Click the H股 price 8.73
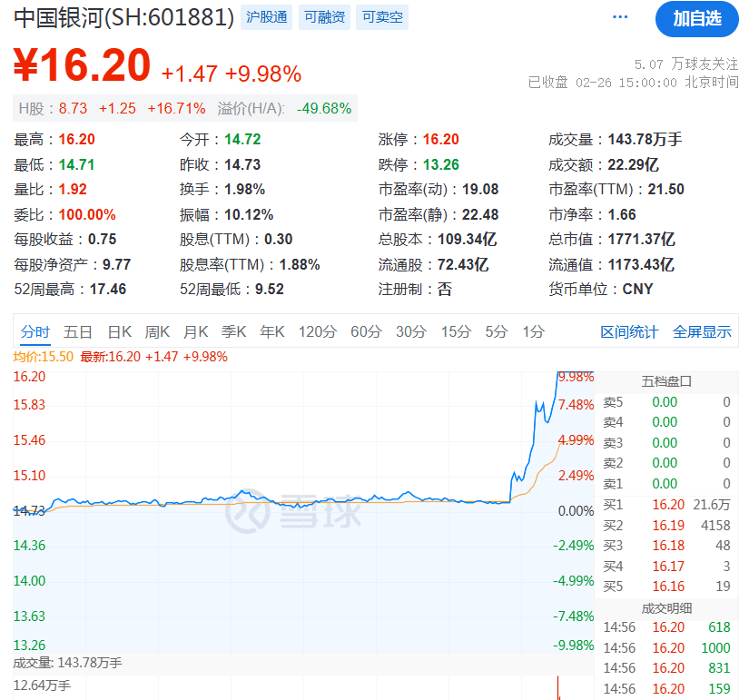This screenshot has width=749, height=700. pos(74,108)
